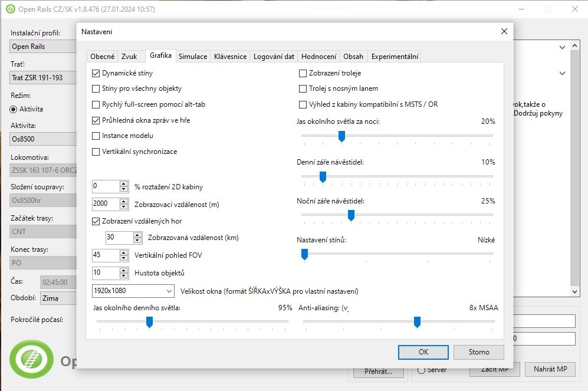Increase Zobrazovaná vzdálenost (km) value
Image resolution: width=588 pixels, height=391 pixels.
(137, 235)
